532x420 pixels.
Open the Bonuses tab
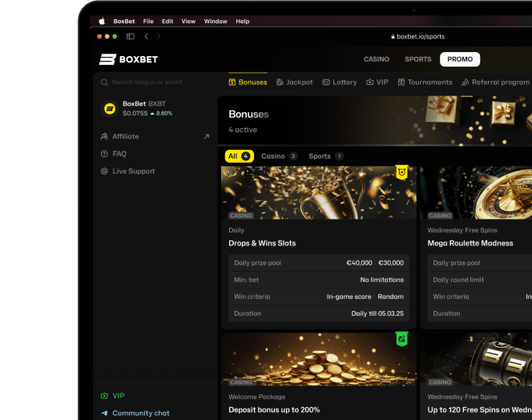coord(248,83)
